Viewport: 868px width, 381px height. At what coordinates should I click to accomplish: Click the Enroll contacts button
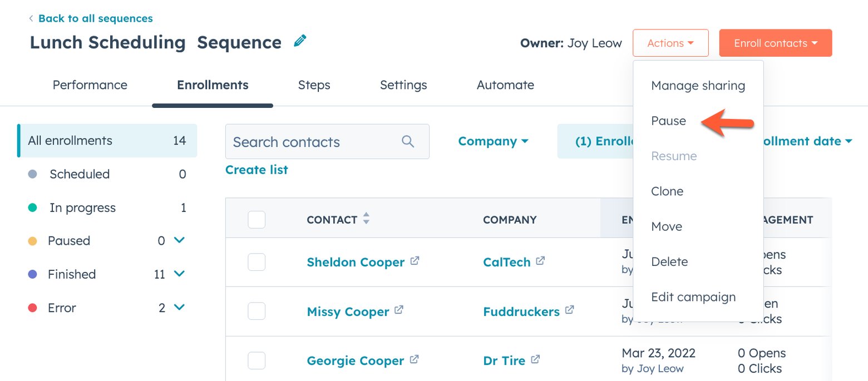tap(775, 43)
